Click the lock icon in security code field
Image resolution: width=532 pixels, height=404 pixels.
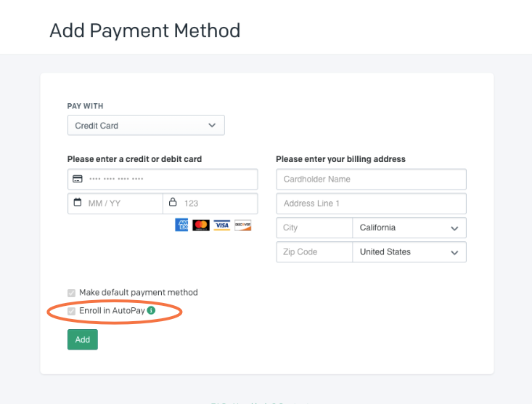click(173, 203)
